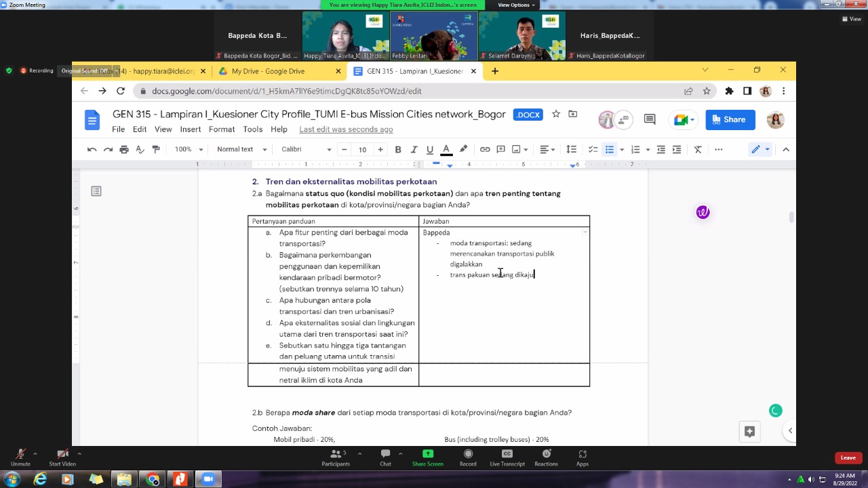Star the document title
Screen dimensions: 868x488
pos(556,114)
